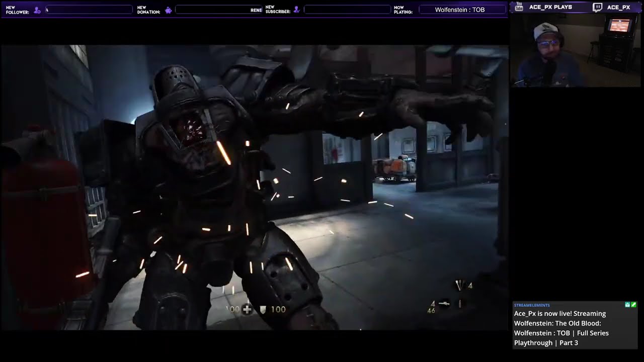Image resolution: width=644 pixels, height=362 pixels.
Task: Click the New Follower name field
Action: point(89,10)
